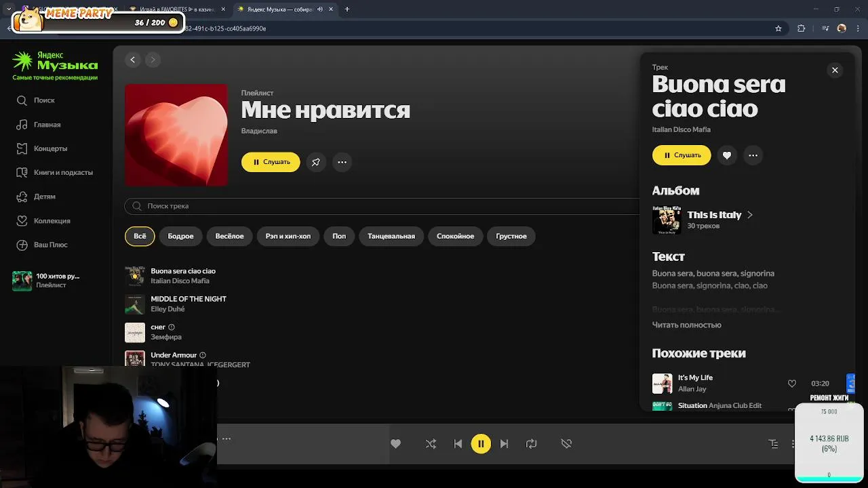Select the Грустное filter chip
This screenshot has height=488, width=868.
(x=511, y=236)
